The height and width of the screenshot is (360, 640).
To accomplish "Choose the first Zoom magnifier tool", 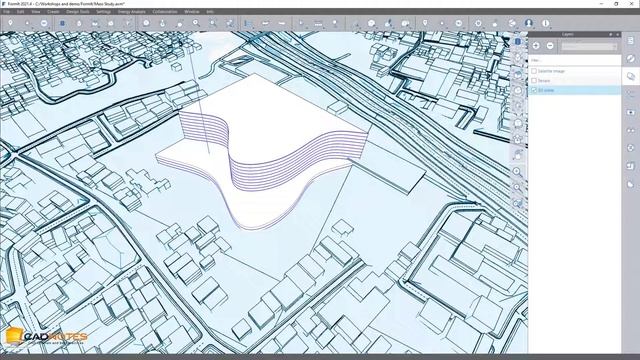I will (x=196, y=23).
